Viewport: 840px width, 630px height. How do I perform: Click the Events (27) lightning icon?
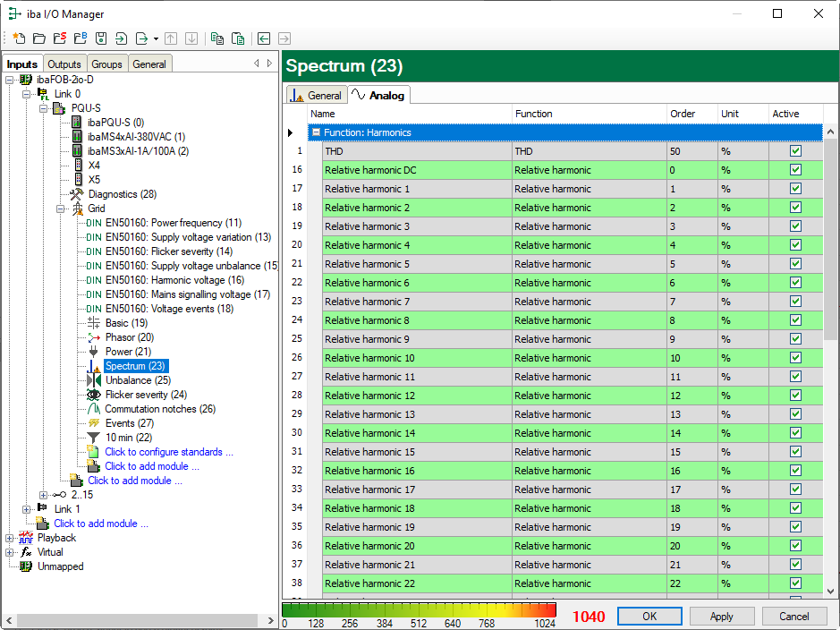[x=94, y=423]
